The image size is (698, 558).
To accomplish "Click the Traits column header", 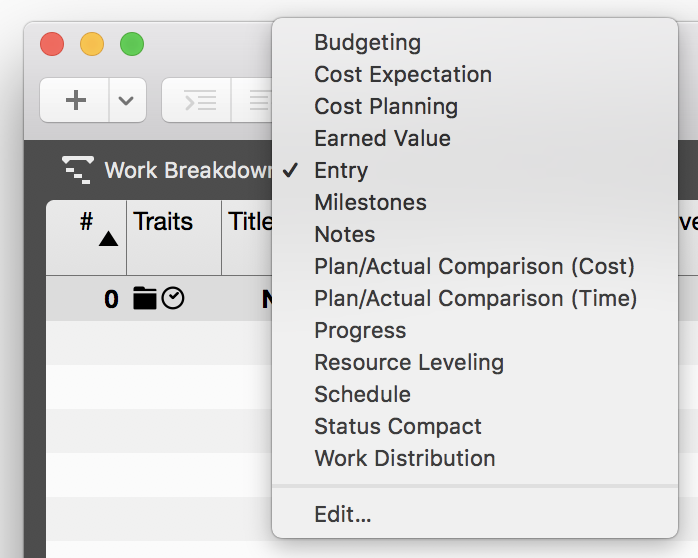I will click(163, 221).
